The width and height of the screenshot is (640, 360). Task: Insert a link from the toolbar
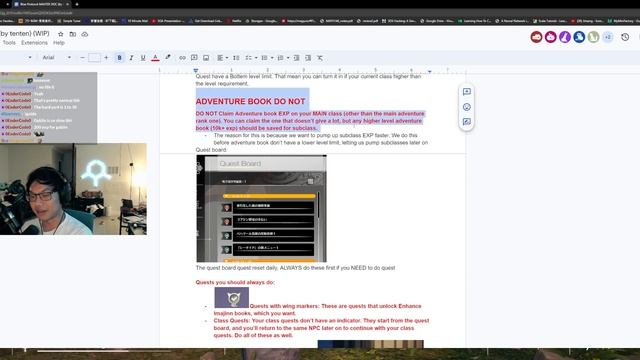182,58
